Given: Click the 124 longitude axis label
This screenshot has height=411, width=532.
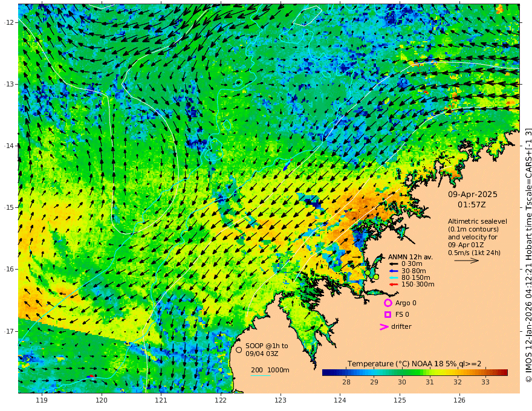Looking at the screenshot, I should click(340, 401).
